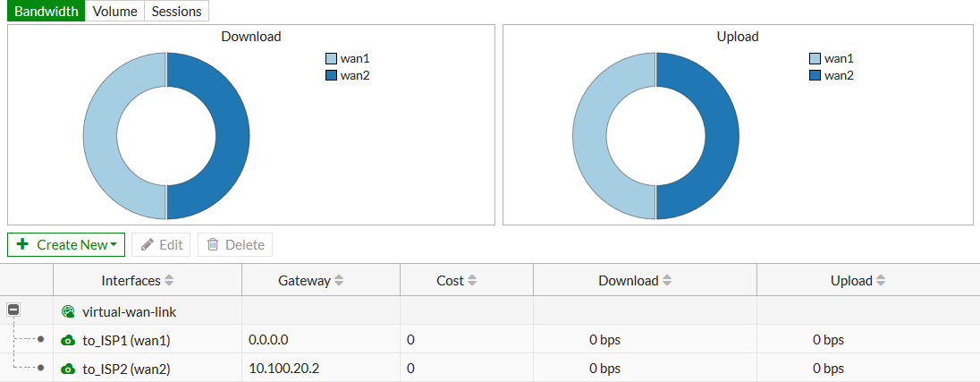Select the to_ISP2 (wan2) row
The width and height of the screenshot is (980, 382).
coord(490,369)
